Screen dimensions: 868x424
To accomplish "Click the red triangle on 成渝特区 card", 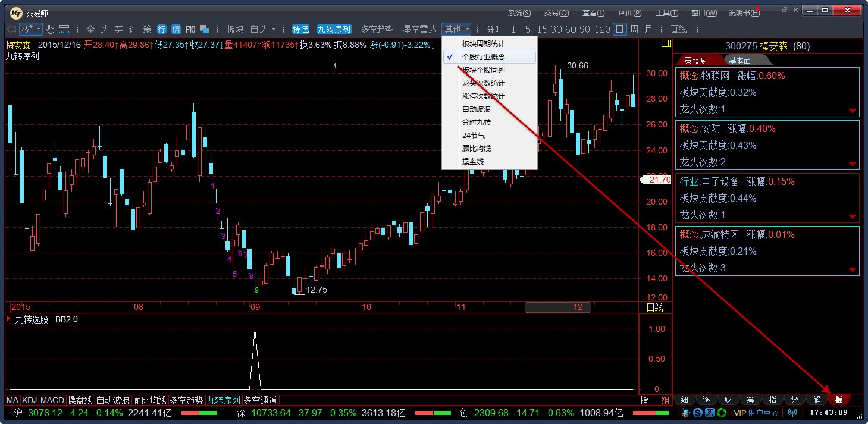I will pos(852,270).
